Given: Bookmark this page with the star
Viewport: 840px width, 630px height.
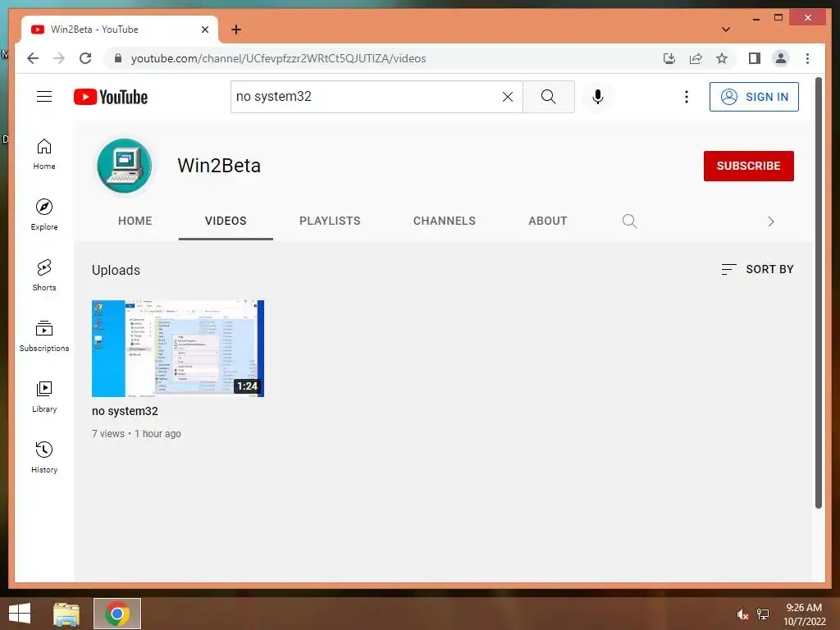Looking at the screenshot, I should click(x=722, y=58).
